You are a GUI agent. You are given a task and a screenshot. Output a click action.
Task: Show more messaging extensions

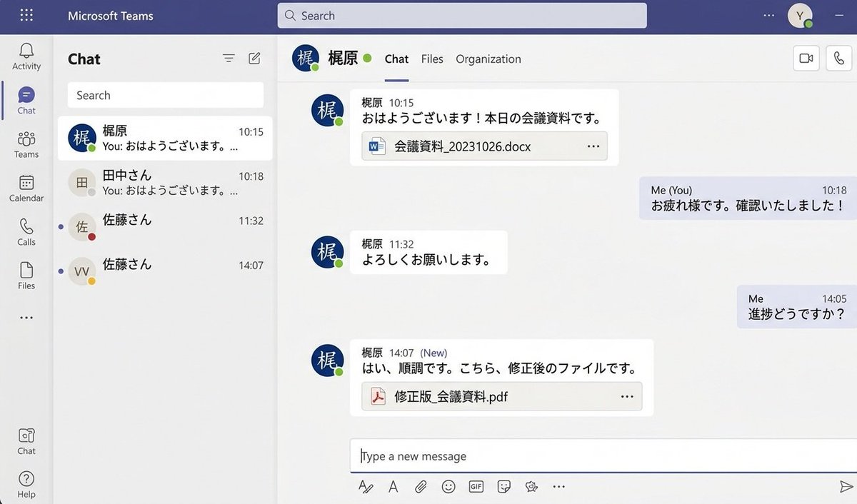tap(559, 487)
